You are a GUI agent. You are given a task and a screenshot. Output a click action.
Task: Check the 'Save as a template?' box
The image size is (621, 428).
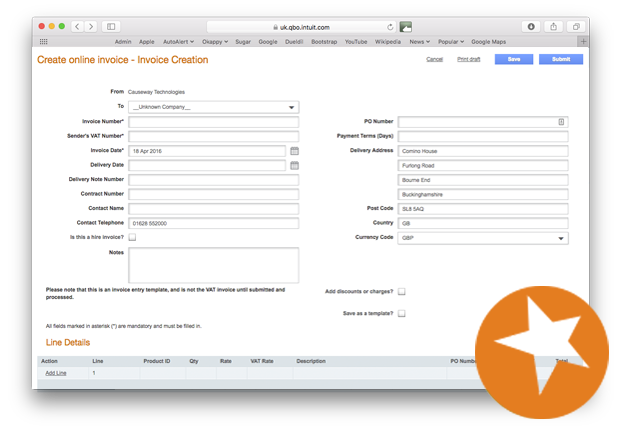402,313
